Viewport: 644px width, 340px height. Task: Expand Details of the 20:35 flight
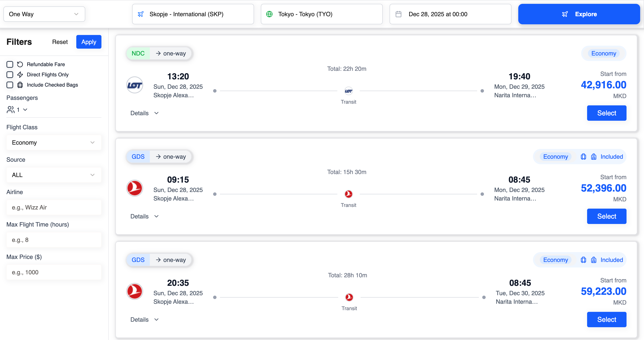(x=144, y=320)
